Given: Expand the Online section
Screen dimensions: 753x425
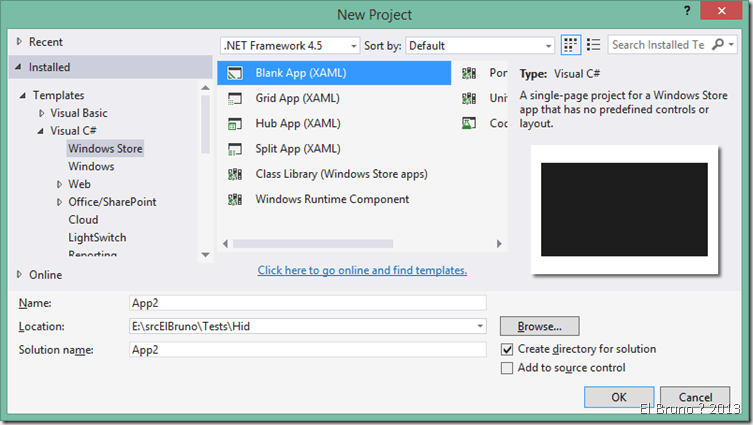Looking at the screenshot, I should pyautogui.click(x=20, y=275).
